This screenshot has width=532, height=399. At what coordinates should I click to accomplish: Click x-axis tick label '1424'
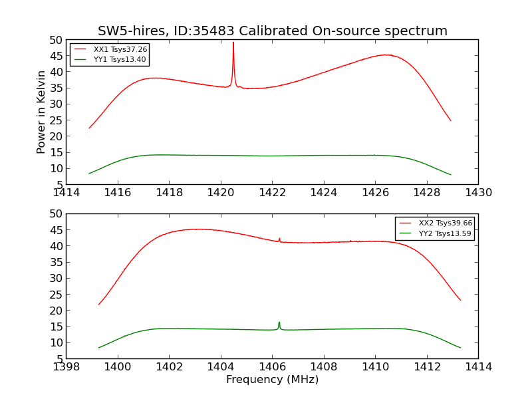[x=324, y=193]
